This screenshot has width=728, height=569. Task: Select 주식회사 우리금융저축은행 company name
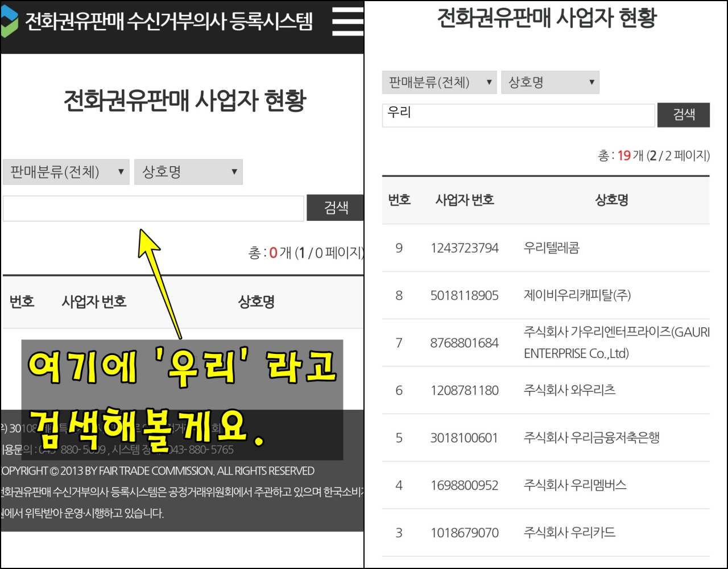pos(591,438)
